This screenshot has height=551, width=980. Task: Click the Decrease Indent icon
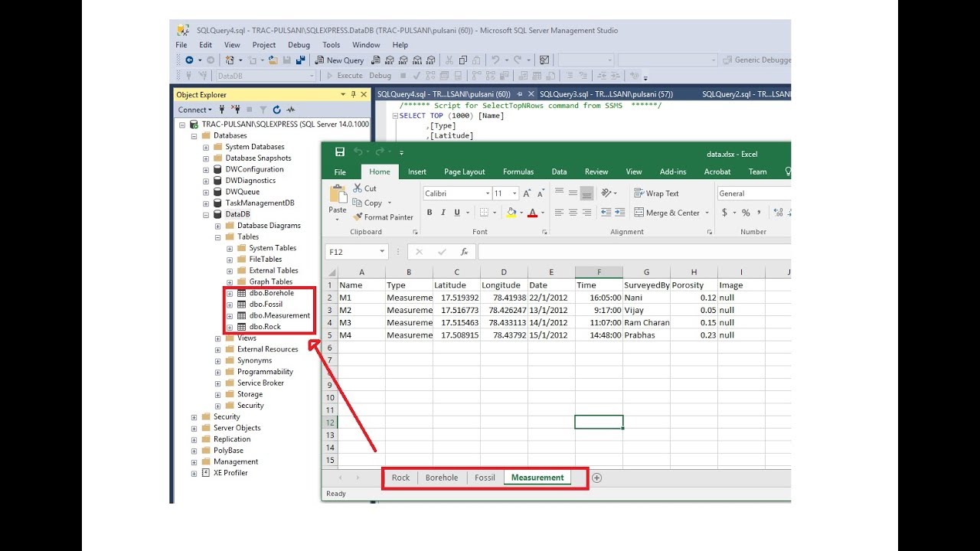pos(606,213)
